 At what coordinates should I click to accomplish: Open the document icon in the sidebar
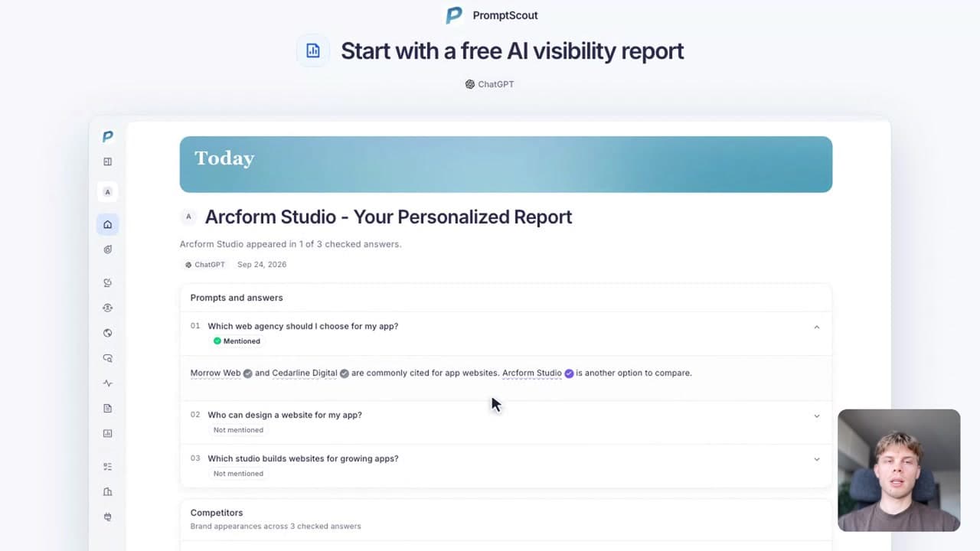pyautogui.click(x=108, y=409)
